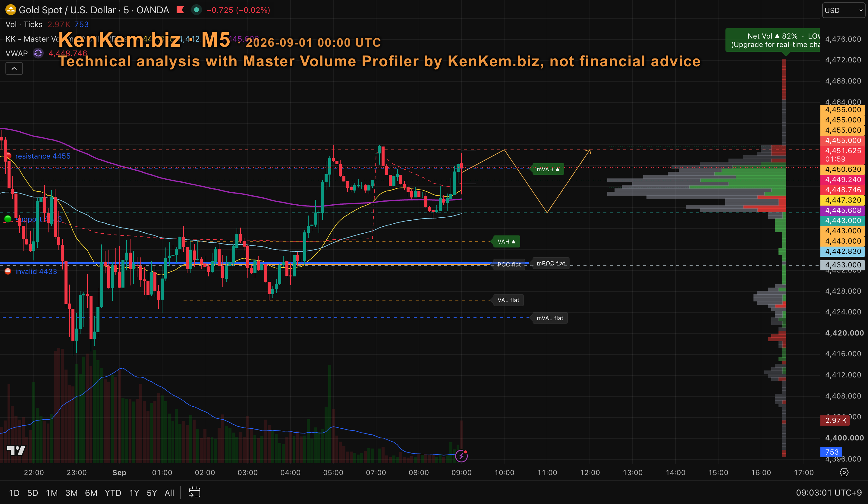Click the red dot beside resistance 4455
Viewport: 868px width, 504px height.
[x=8, y=156]
